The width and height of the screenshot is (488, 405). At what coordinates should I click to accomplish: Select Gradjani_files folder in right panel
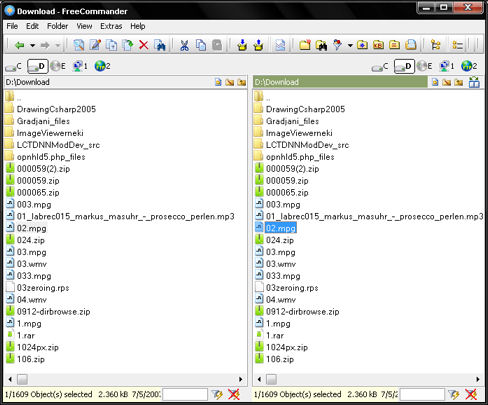(292, 121)
